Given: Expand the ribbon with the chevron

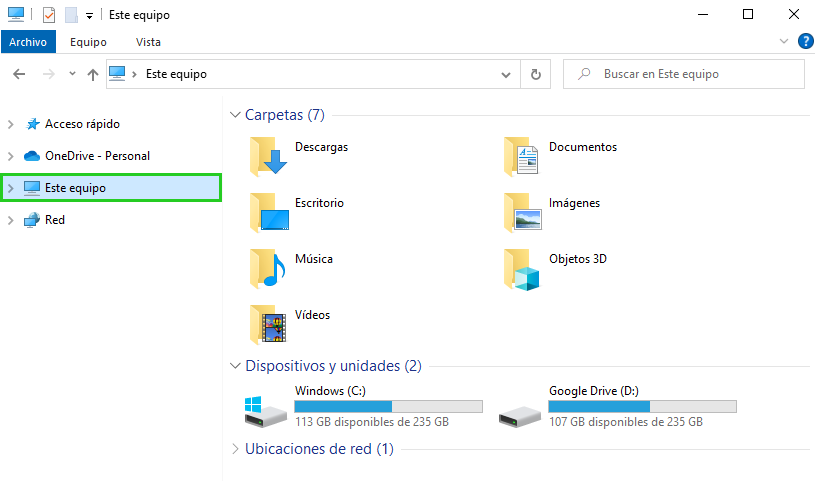Looking at the screenshot, I should 784,41.
